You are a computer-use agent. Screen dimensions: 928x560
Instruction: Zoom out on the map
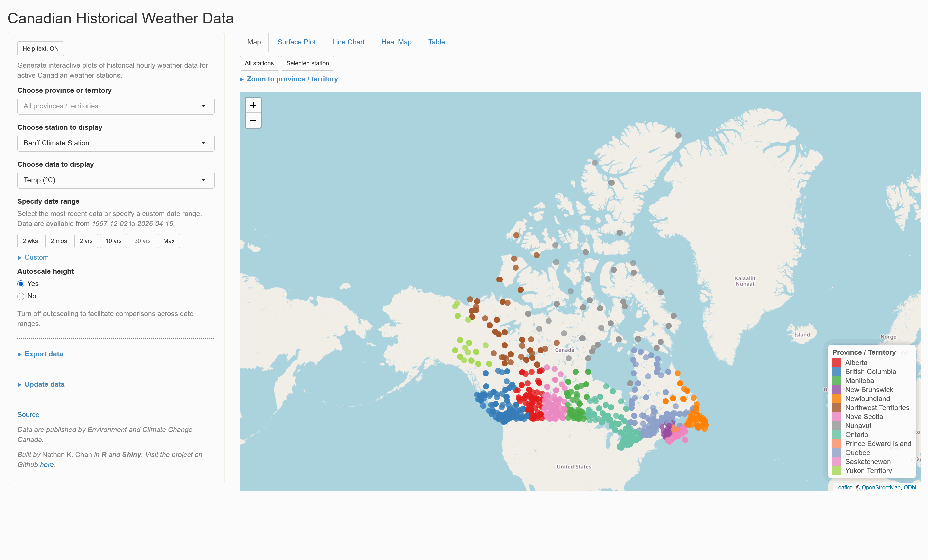[x=253, y=121]
